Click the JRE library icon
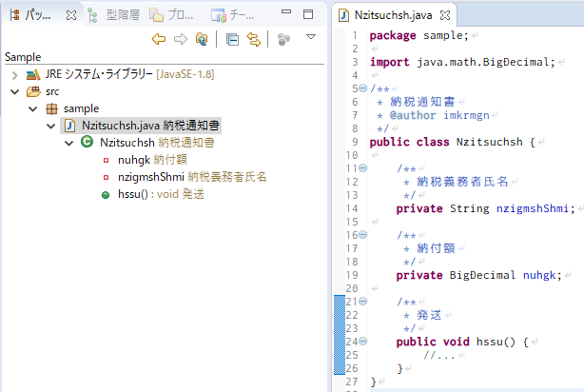 (x=33, y=75)
